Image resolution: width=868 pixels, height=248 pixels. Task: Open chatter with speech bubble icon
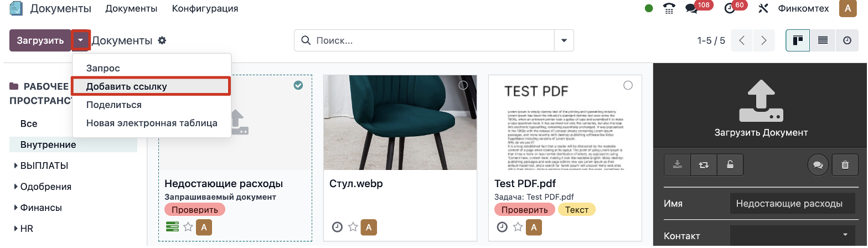pyautogui.click(x=817, y=164)
